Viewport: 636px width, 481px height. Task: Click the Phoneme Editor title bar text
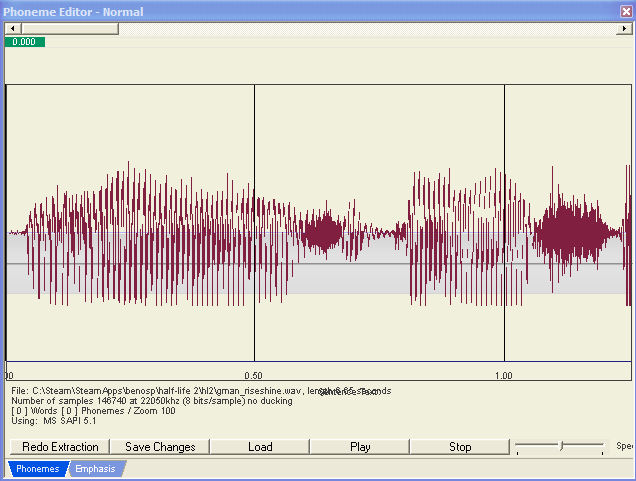pos(73,12)
